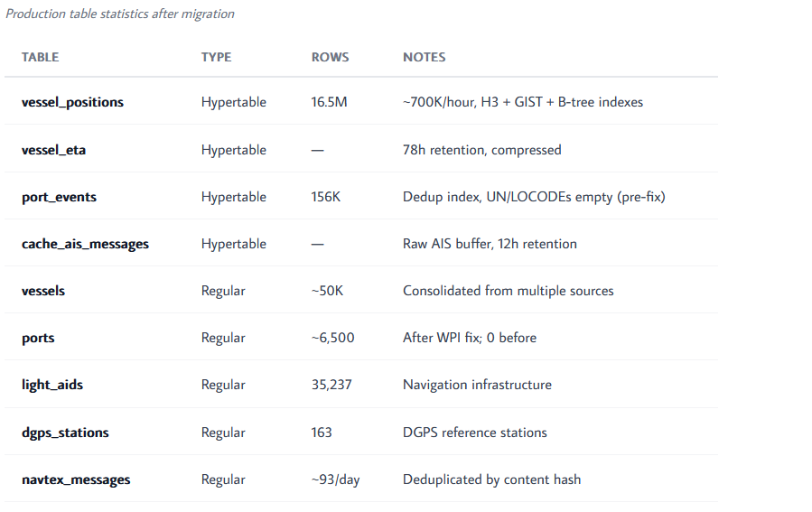The width and height of the screenshot is (812, 512).
Task: Click the ~93/day rows value
Action: coord(336,479)
